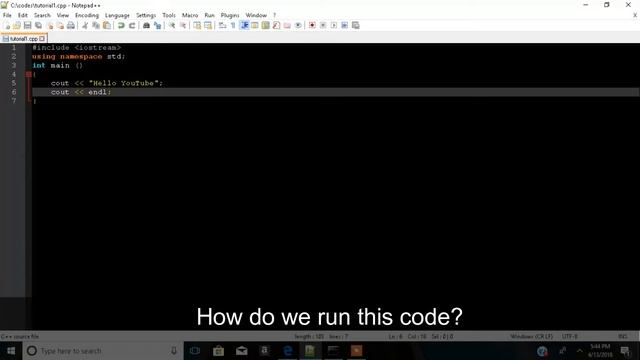
Task: Open the ? help menu
Action: 275,15
